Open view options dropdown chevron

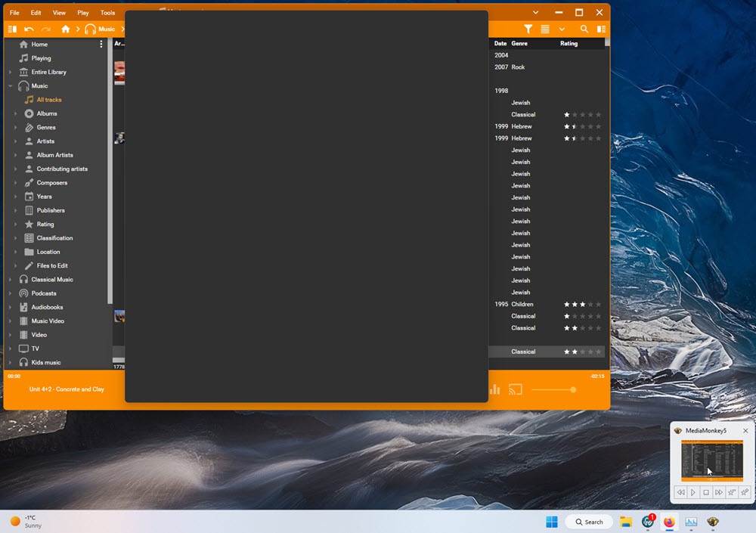(x=562, y=29)
